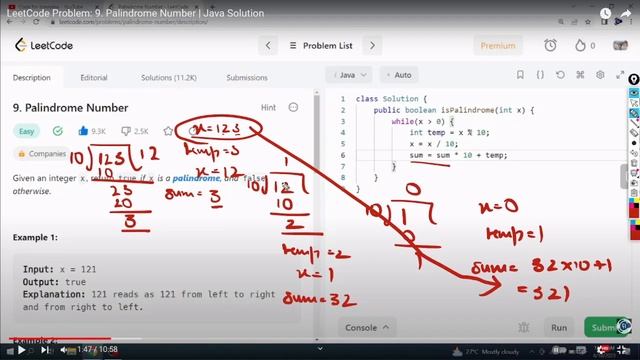Click the video Share arrow icon
The height and width of the screenshot is (360, 640).
coord(626,13)
